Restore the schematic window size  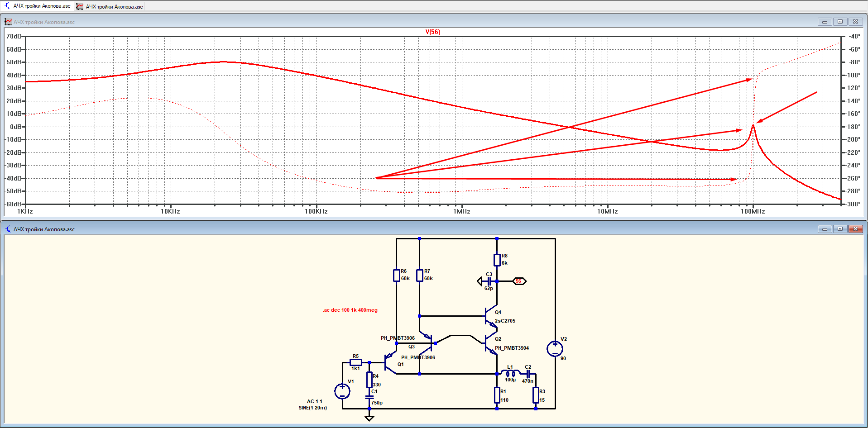coord(840,229)
